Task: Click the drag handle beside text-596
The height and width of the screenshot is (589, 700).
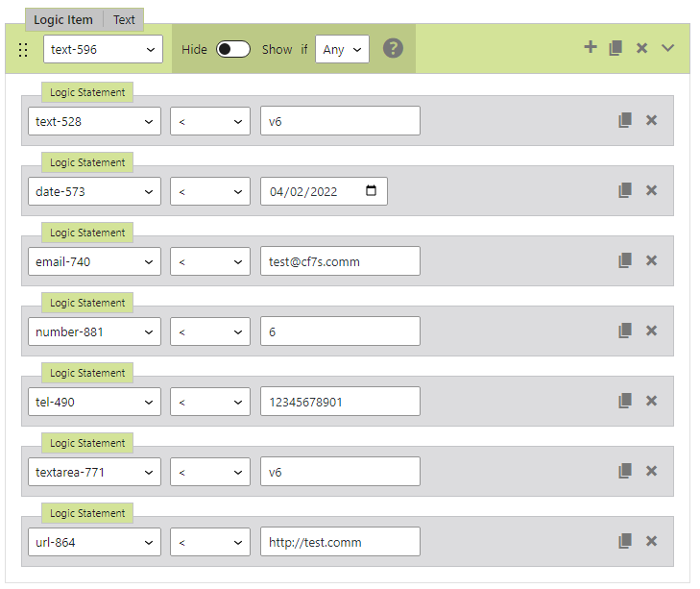Action: pos(24,50)
